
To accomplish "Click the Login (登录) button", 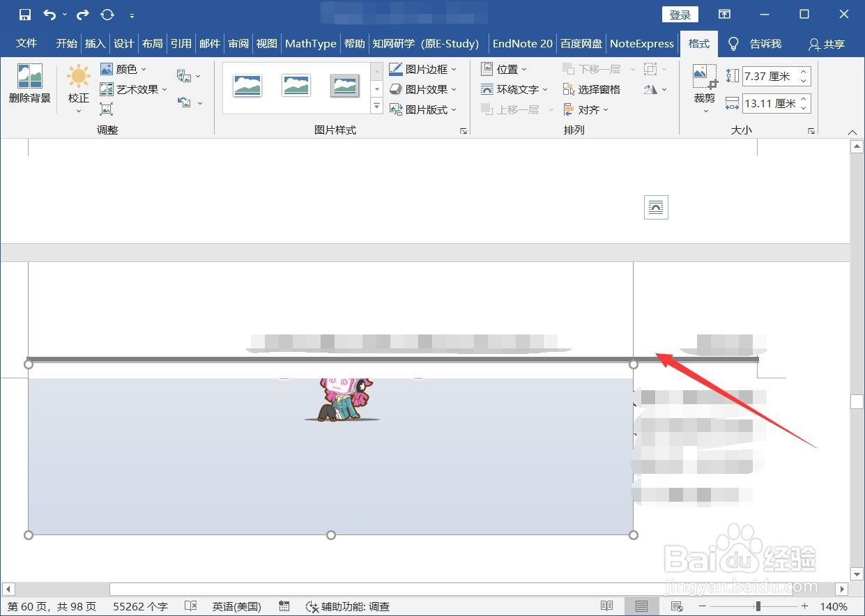I will click(x=680, y=15).
